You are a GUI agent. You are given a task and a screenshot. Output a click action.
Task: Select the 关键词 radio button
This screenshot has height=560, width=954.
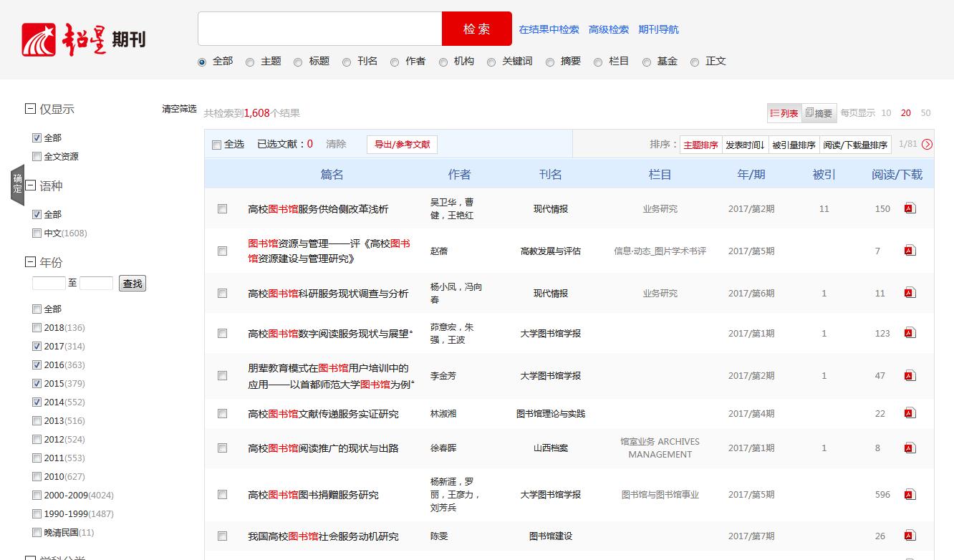491,62
